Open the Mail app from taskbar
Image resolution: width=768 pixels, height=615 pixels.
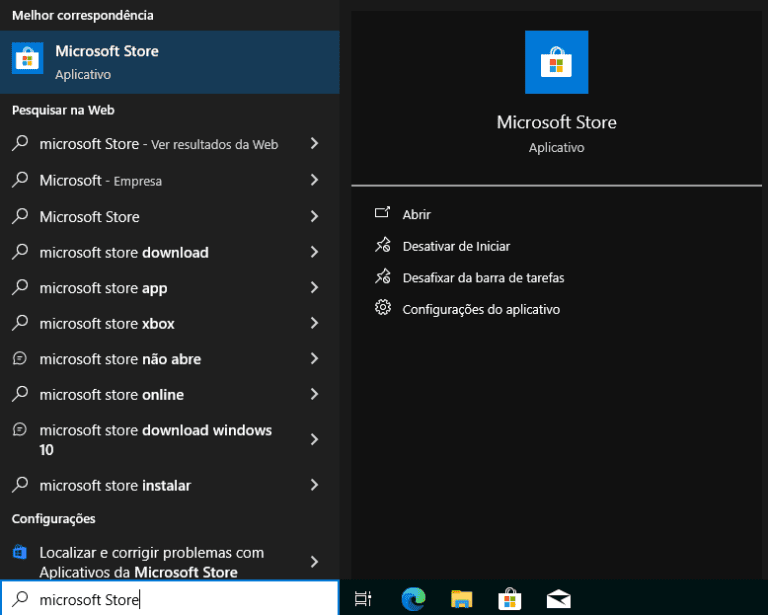558,599
